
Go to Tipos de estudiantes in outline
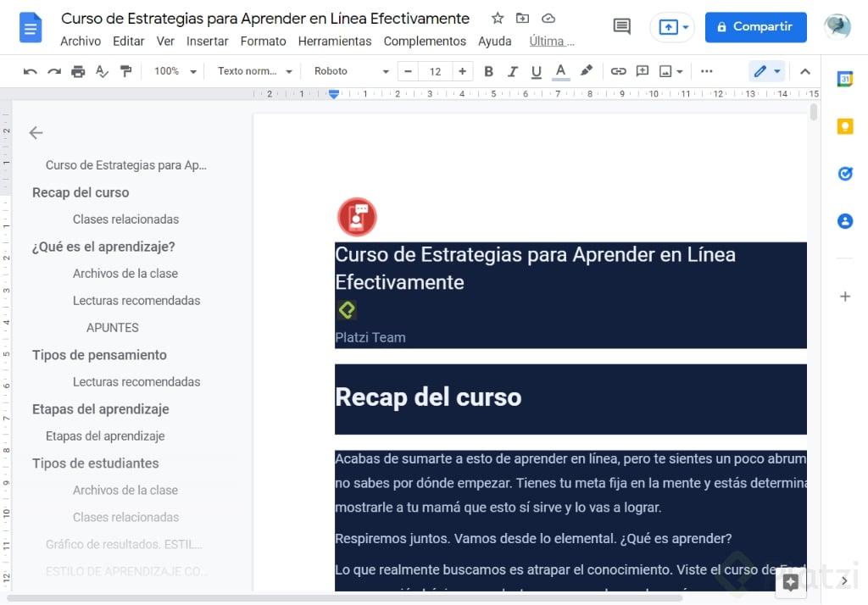(95, 463)
